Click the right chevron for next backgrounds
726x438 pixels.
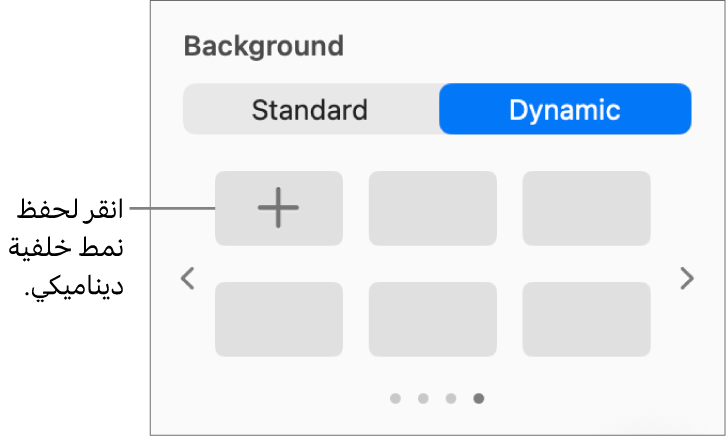click(x=687, y=279)
